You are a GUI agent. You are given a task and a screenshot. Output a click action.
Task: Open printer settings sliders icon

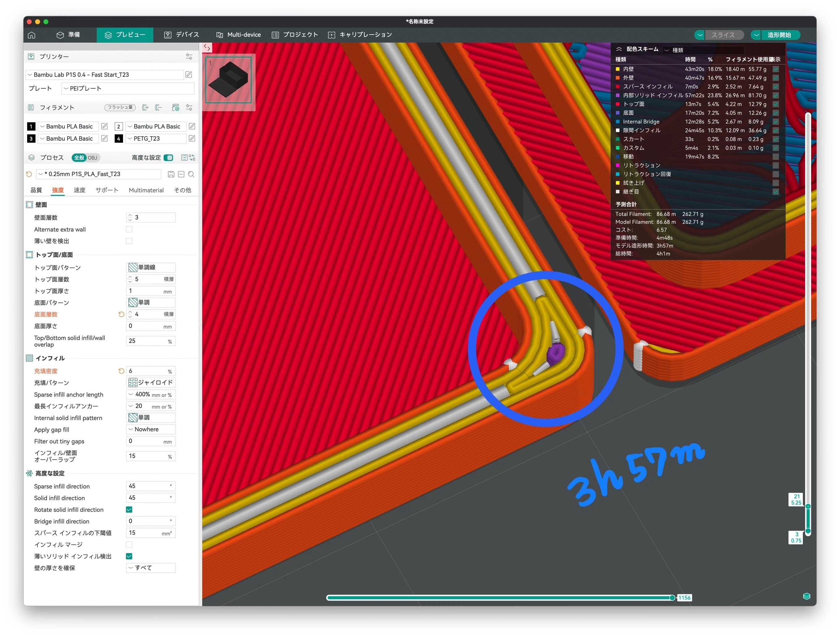189,57
